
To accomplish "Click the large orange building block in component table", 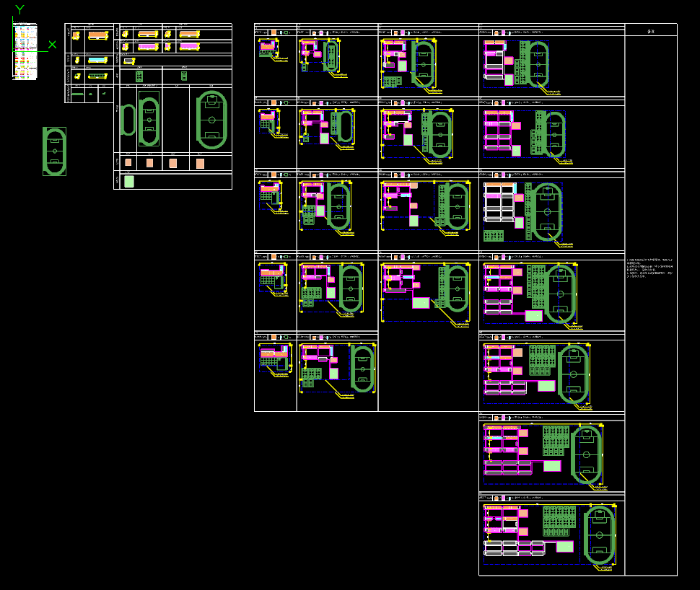I will coord(98,35).
